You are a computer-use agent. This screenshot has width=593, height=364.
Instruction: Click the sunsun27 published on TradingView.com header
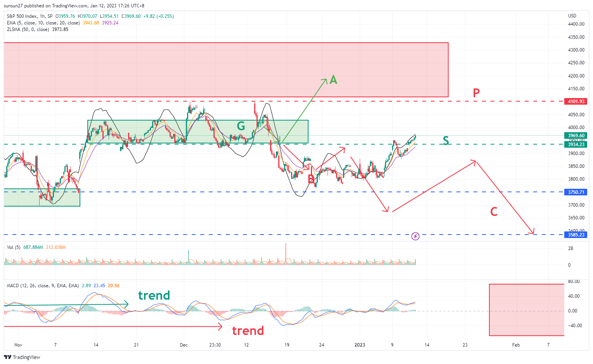click(74, 6)
